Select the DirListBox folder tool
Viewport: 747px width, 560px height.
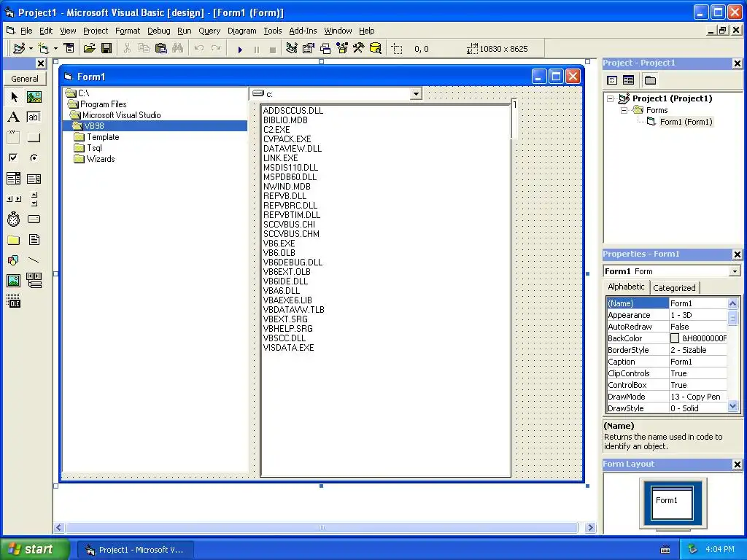(14, 239)
